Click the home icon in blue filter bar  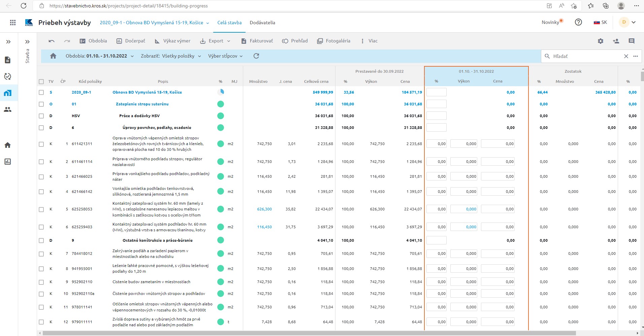click(x=53, y=56)
